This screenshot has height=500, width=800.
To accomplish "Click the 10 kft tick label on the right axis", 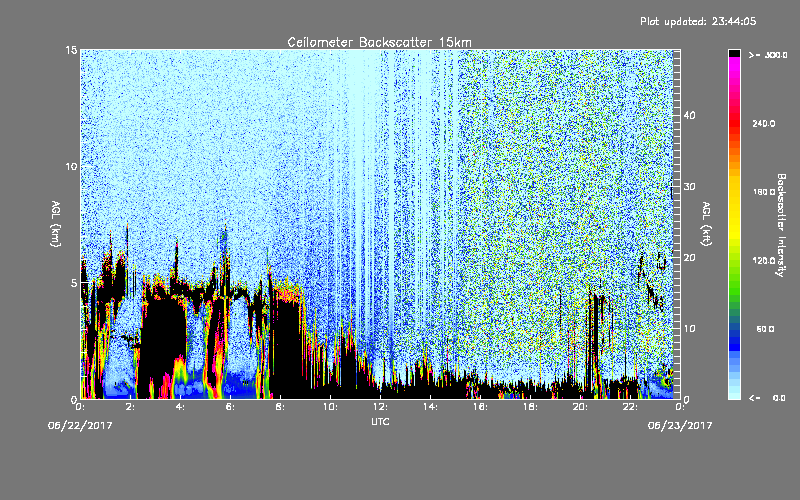I will click(x=689, y=328).
